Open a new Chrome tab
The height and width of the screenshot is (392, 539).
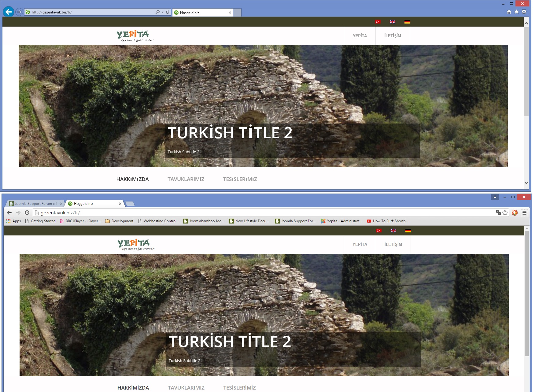click(x=130, y=204)
